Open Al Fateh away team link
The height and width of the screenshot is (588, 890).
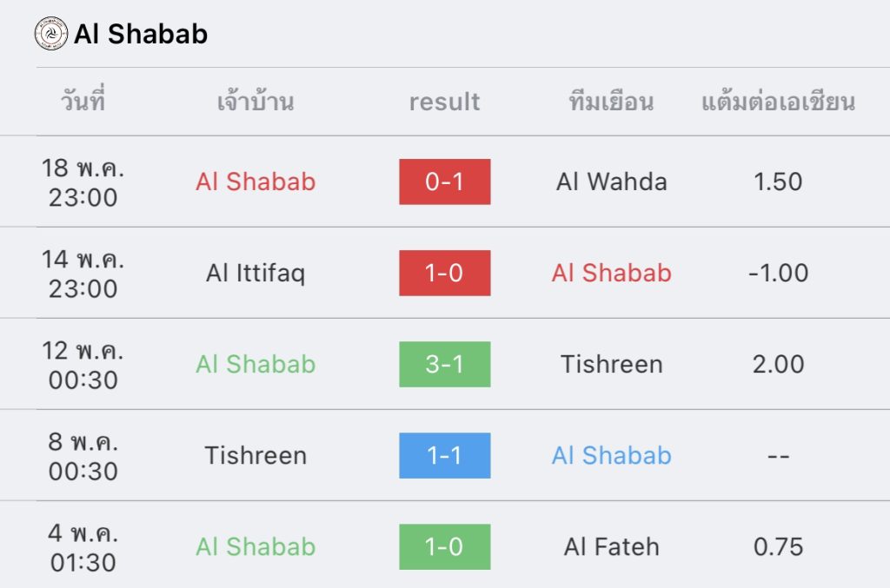[x=611, y=547]
